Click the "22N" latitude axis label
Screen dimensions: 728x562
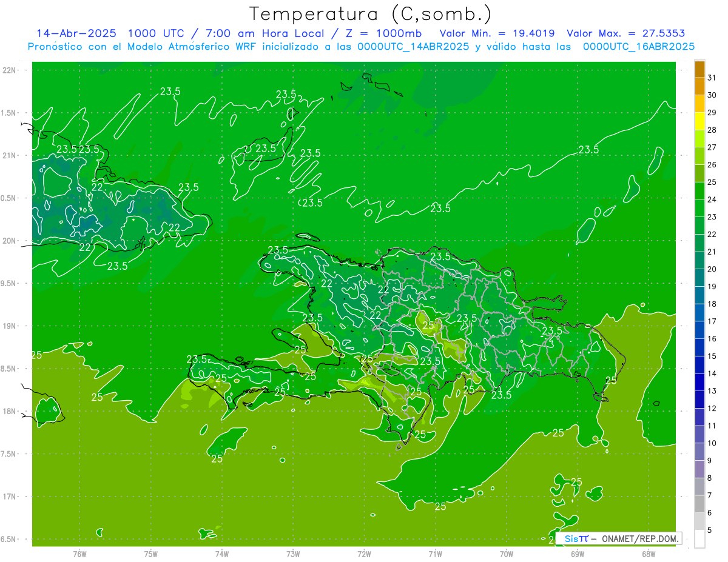tap(10, 70)
